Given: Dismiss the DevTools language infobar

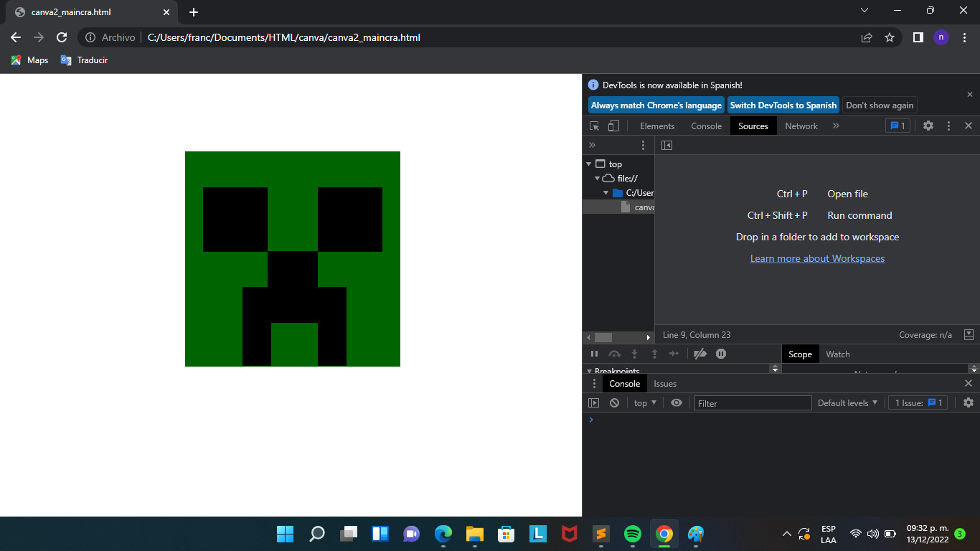Looking at the screenshot, I should click(970, 94).
